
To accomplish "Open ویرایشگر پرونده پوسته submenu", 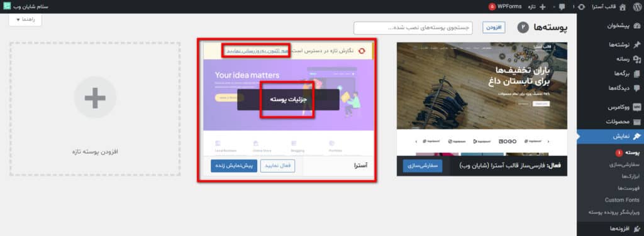I will [x=614, y=212].
